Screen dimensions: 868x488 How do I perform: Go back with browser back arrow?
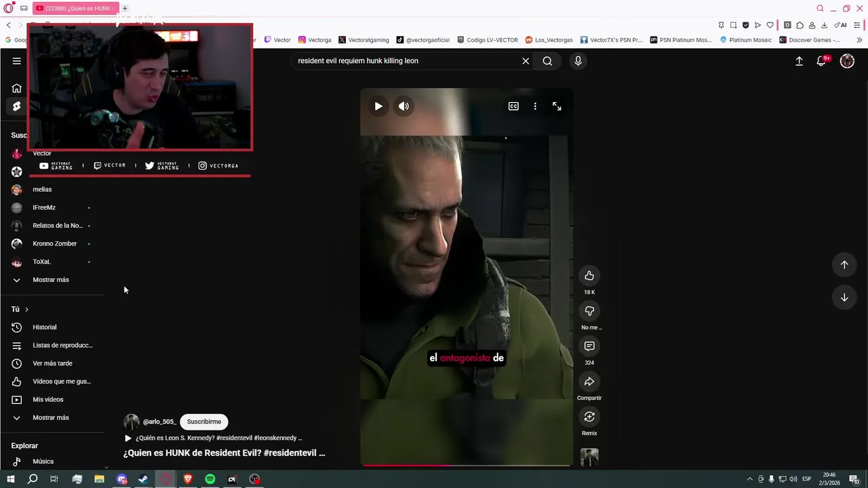click(9, 25)
